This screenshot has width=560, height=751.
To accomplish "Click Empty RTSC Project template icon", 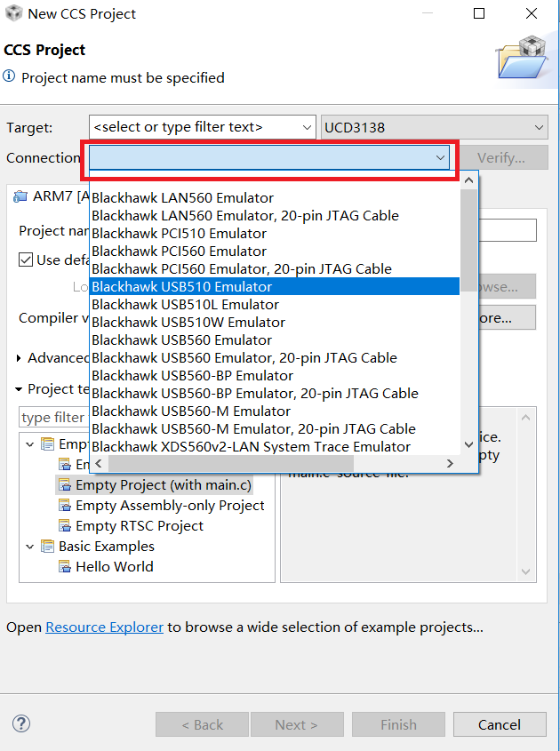I will 65,526.
